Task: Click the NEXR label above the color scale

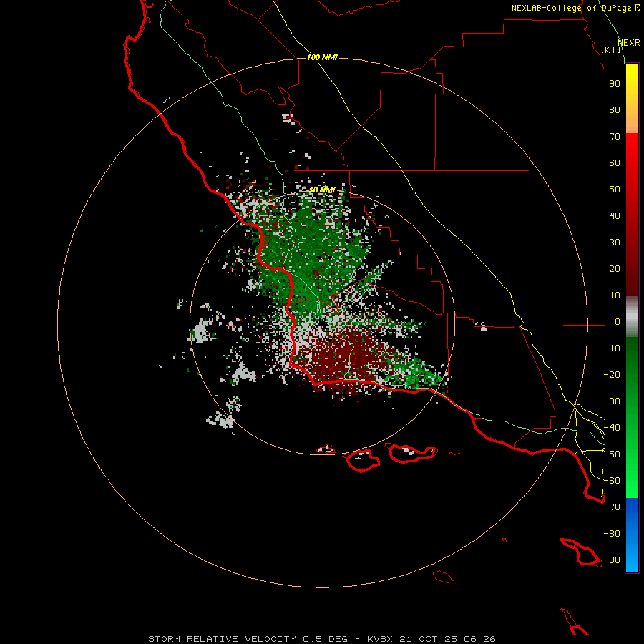Action: click(x=629, y=43)
